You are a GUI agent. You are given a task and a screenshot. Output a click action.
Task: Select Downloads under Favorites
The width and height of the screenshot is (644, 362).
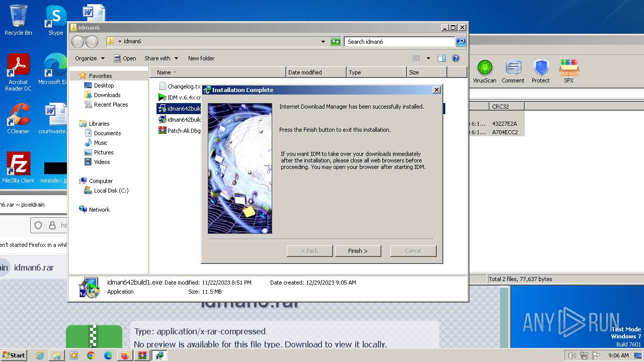pos(107,95)
